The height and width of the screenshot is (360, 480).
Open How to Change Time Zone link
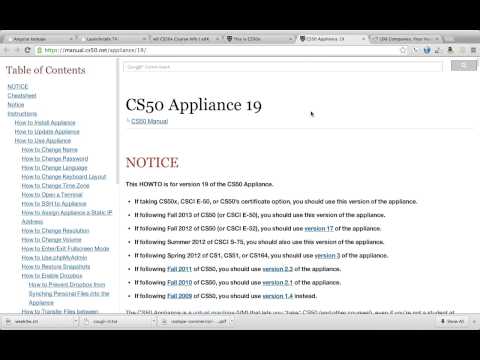pyautogui.click(x=56, y=186)
